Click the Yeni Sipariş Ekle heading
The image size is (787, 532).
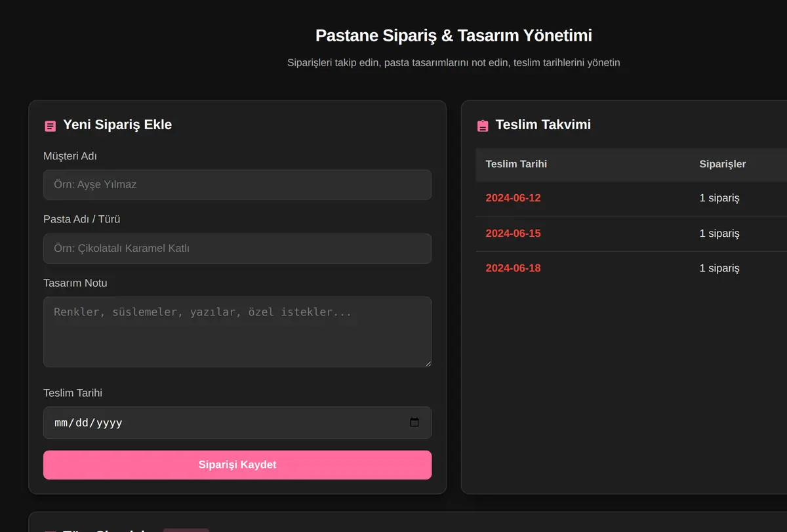[117, 125]
